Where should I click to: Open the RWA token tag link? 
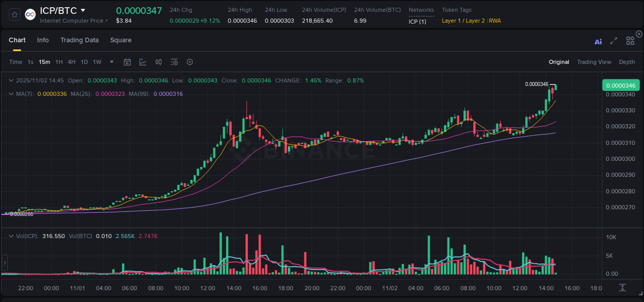pos(495,21)
